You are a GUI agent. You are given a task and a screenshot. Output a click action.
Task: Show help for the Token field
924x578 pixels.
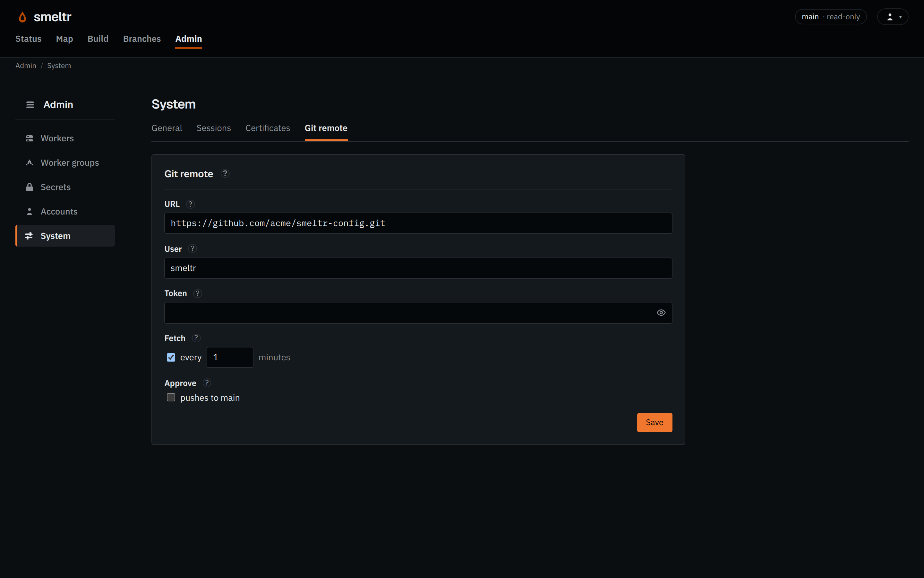point(197,293)
